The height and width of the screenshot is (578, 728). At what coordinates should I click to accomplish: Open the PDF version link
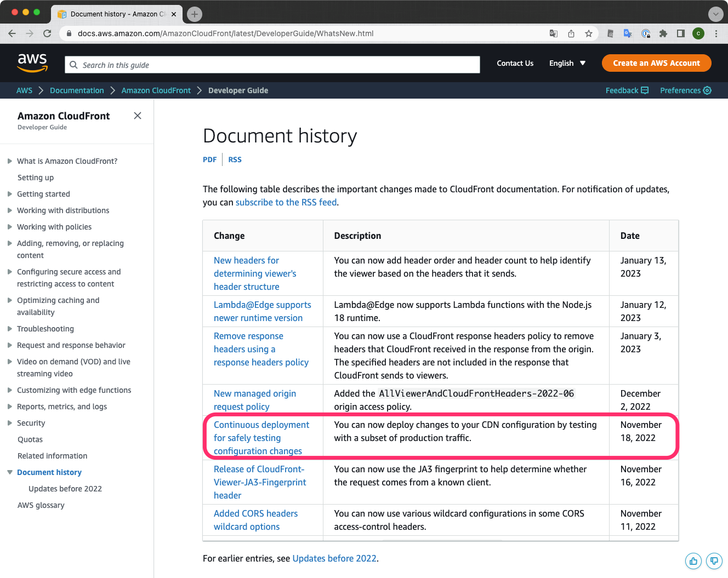[x=209, y=159]
